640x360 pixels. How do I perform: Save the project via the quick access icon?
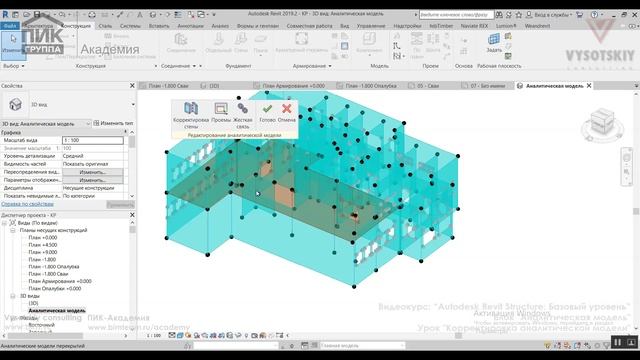(37, 15)
